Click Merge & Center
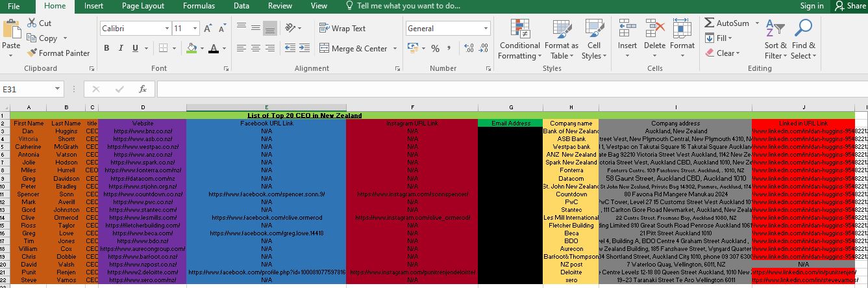The image size is (868, 288). [x=354, y=49]
